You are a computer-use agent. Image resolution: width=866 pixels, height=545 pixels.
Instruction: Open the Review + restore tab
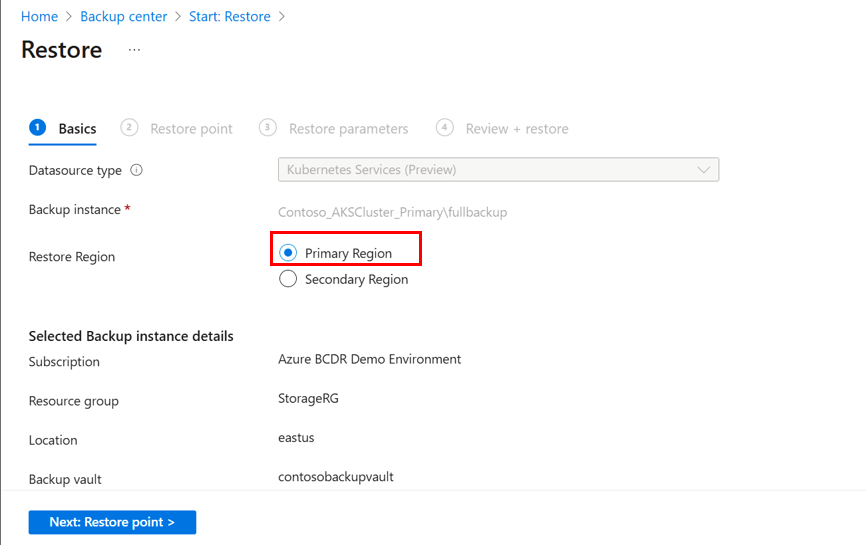517,129
